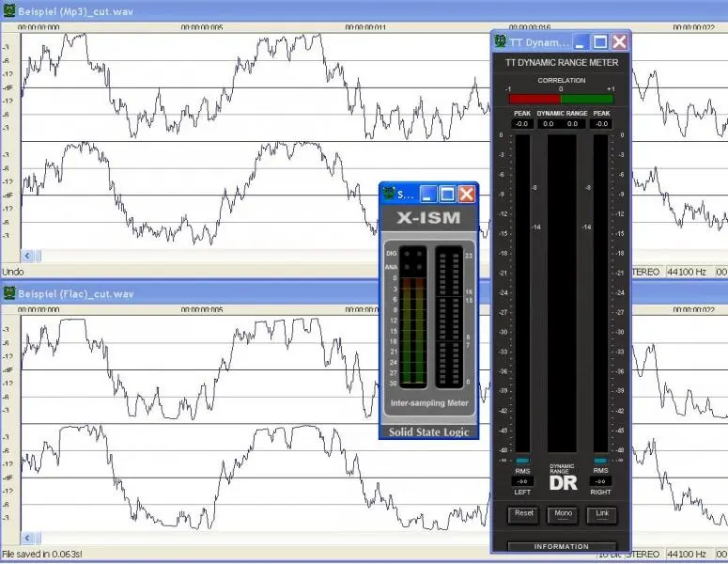Click the Solid State Logic logo text
Image resolution: width=728 pixels, height=564 pixels.
pyautogui.click(x=428, y=431)
